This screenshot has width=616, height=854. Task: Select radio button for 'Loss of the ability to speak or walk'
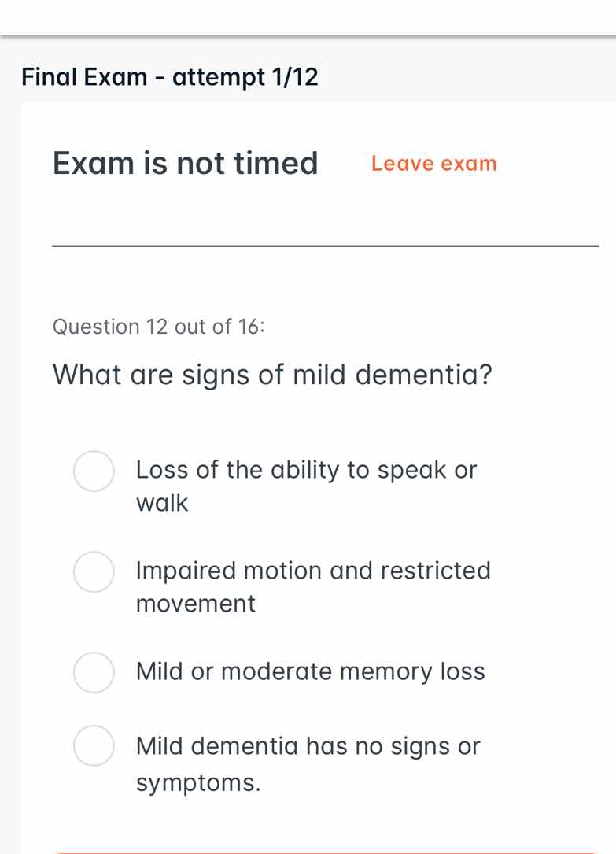[94, 471]
